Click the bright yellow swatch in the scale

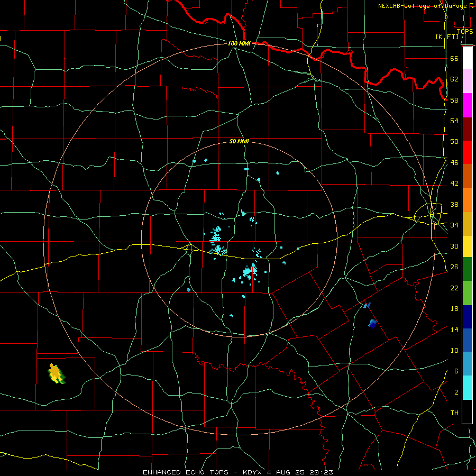tap(467, 246)
